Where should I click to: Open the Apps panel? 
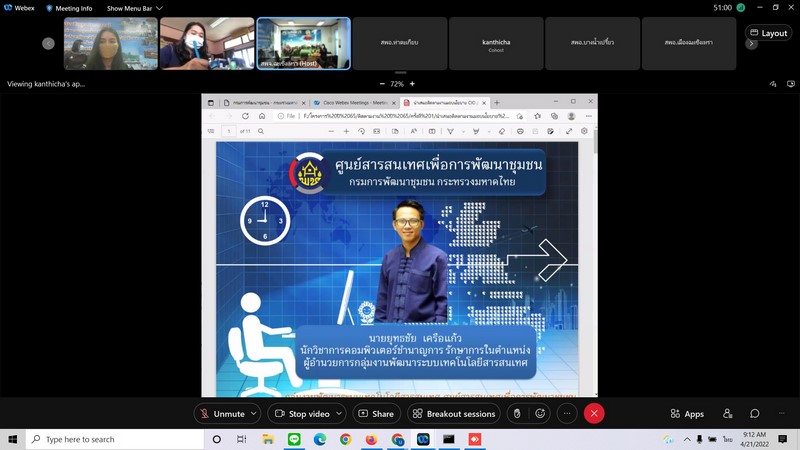pos(687,414)
